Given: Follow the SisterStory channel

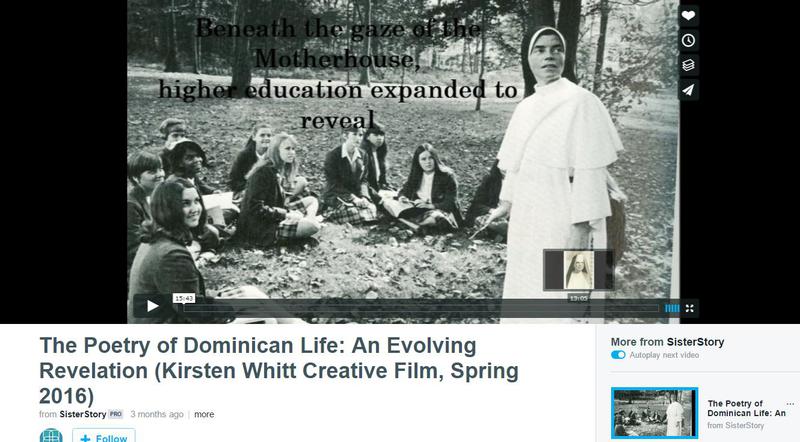Looking at the screenshot, I should pyautogui.click(x=104, y=437).
